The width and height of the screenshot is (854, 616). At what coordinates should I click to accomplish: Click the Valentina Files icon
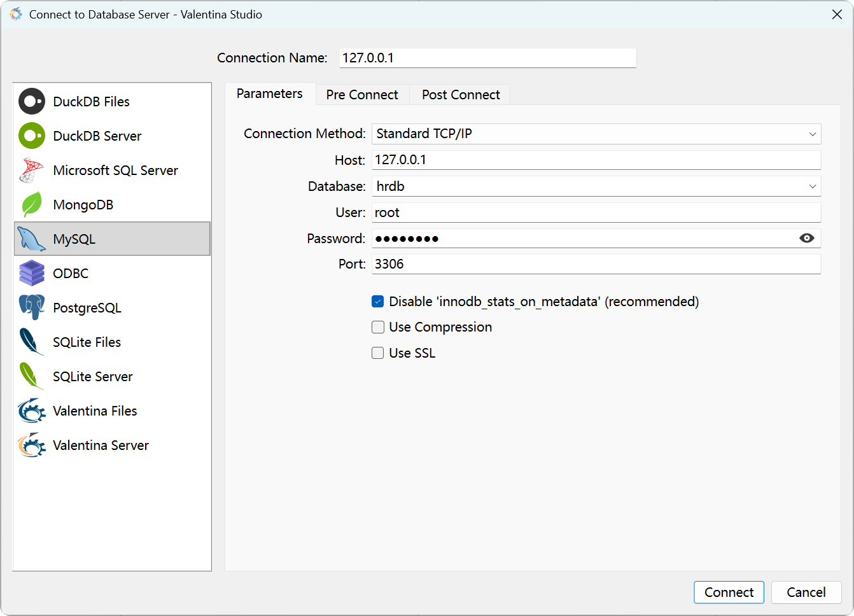point(32,410)
